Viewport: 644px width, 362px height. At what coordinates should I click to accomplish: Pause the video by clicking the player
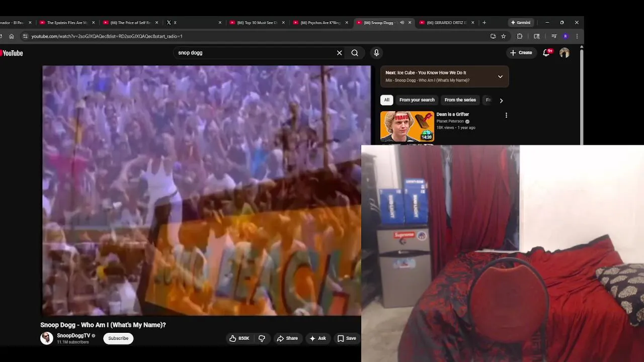point(206,190)
